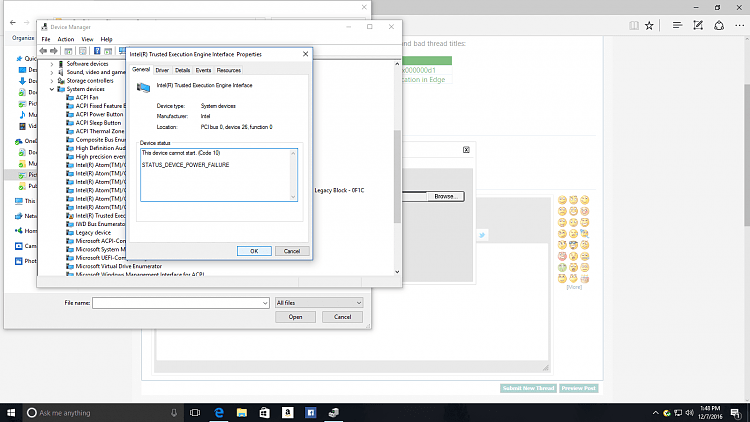Open the Action Center notification icon
This screenshot has width=750, height=422.
tap(736, 412)
